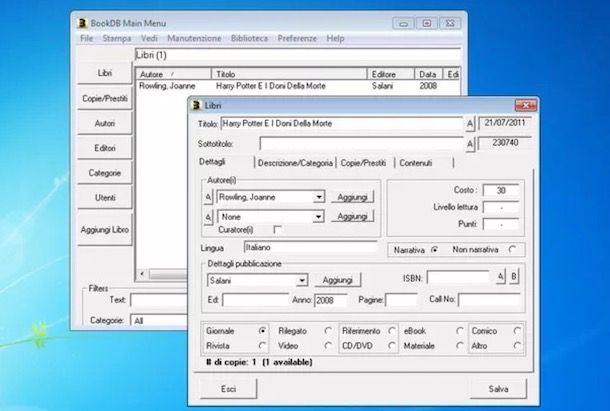Click the A button left of Rowling, Joanne

pos(208,197)
